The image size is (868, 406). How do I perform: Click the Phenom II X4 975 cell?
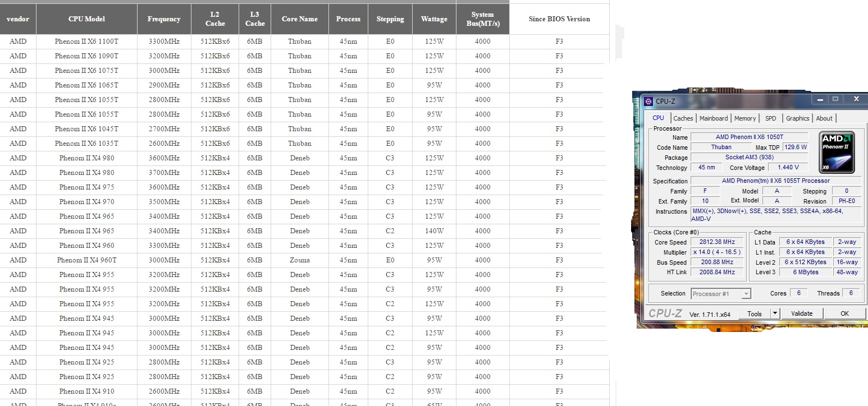pos(86,187)
